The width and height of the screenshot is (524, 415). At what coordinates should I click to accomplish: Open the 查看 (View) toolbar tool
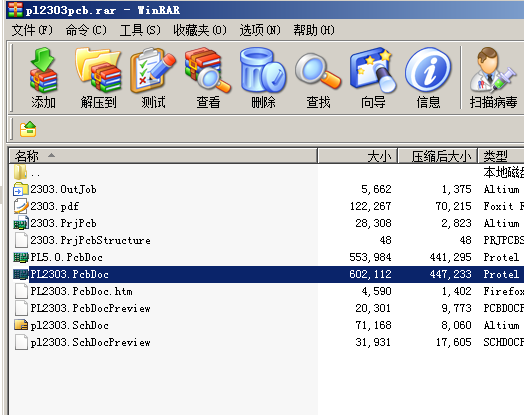click(x=208, y=71)
